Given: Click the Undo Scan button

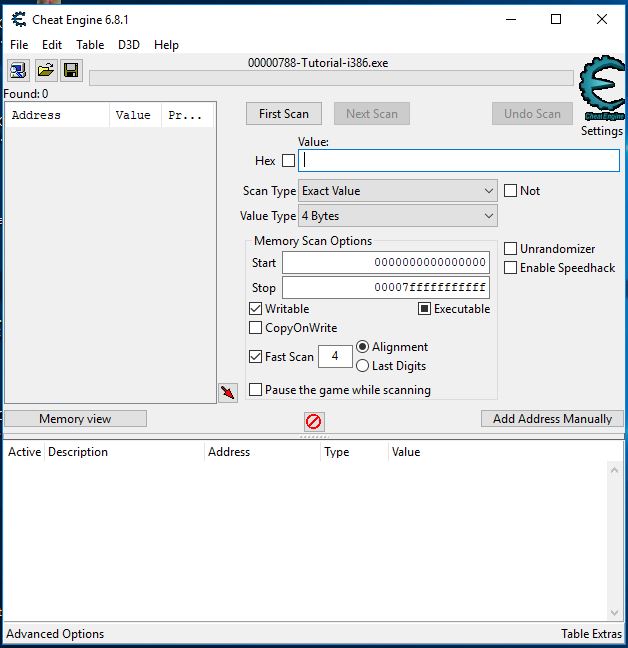Looking at the screenshot, I should tap(532, 114).
